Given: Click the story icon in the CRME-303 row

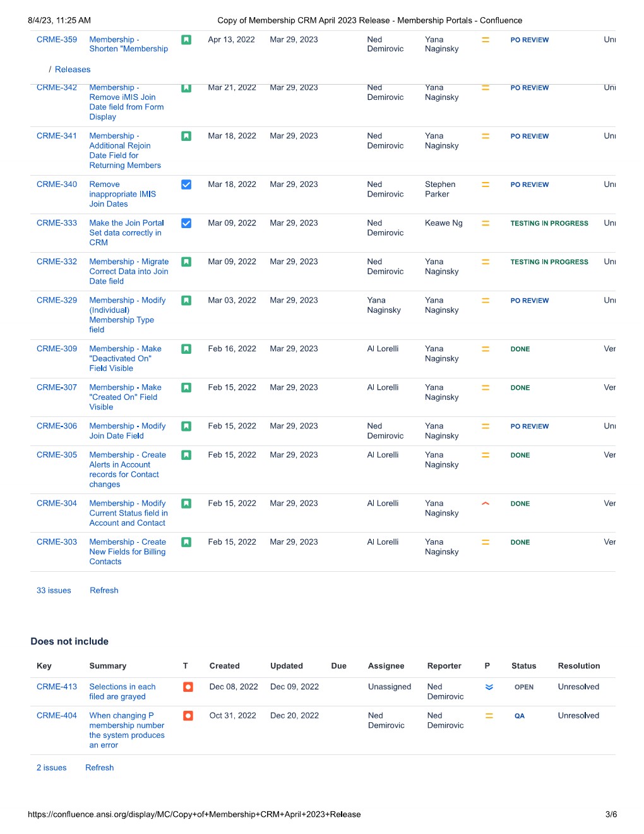Looking at the screenshot, I should tap(186, 542).
